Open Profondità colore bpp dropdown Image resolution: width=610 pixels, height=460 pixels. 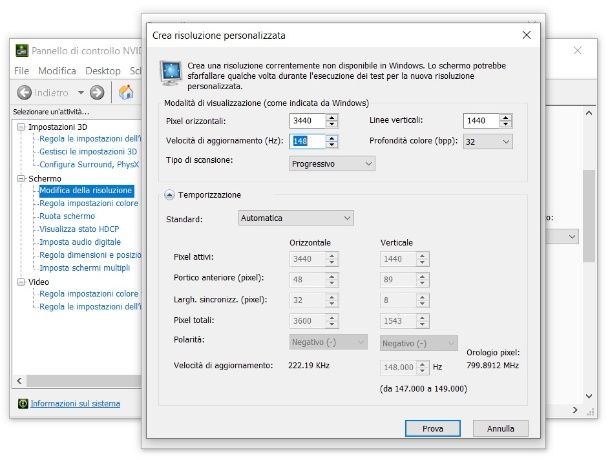coord(488,142)
